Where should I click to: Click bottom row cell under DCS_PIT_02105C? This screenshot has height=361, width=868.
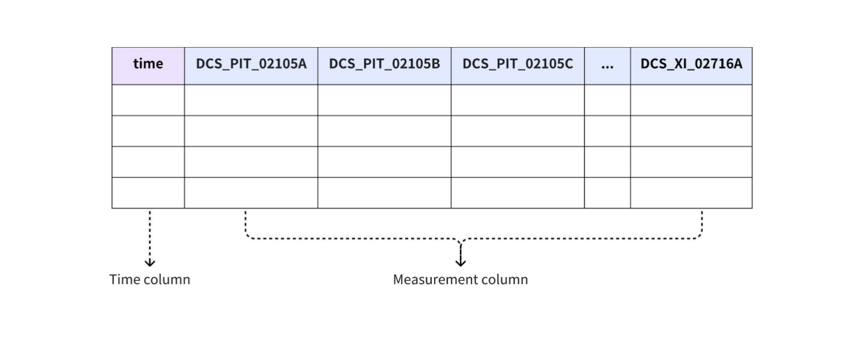click(517, 193)
